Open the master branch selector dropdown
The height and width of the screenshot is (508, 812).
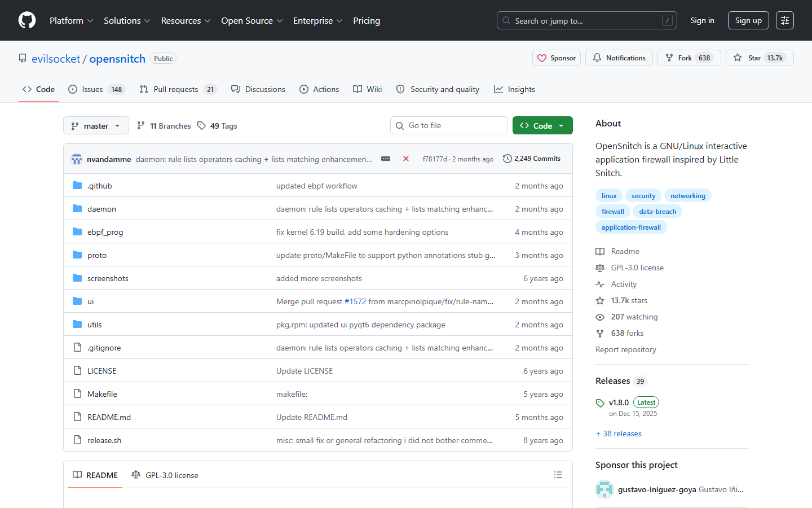[96, 125]
